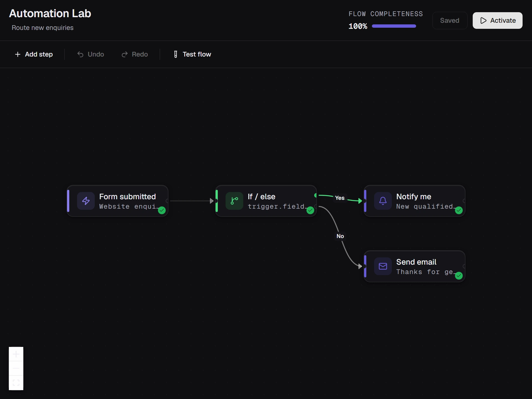Select the No branch label
The image size is (532, 399).
[340, 236]
